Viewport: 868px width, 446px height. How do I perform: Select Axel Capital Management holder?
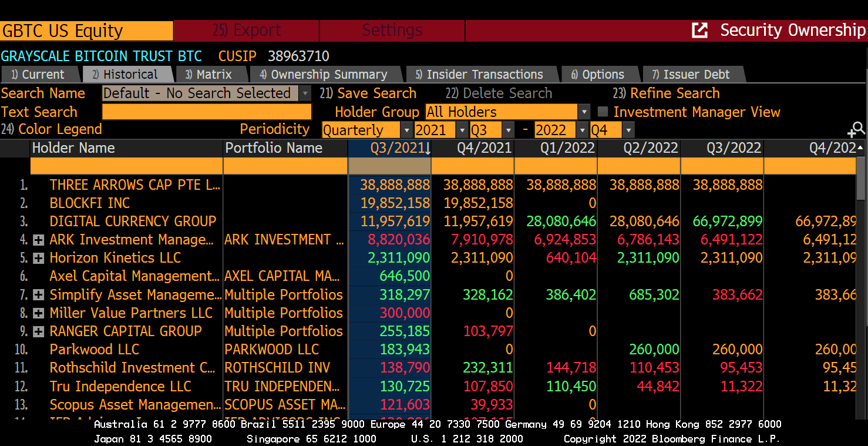pos(134,276)
